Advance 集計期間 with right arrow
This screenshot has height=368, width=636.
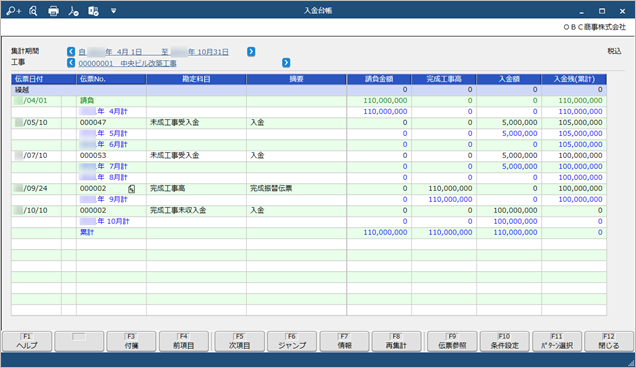click(x=251, y=52)
